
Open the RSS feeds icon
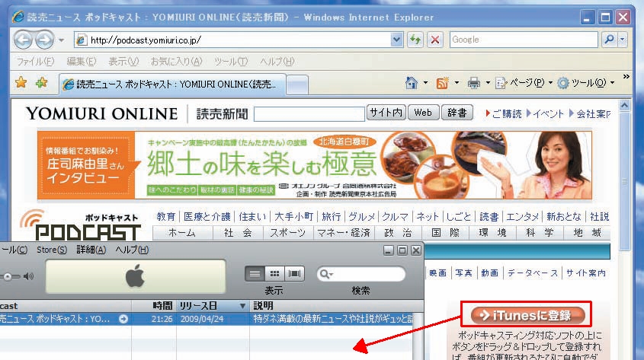click(x=442, y=83)
